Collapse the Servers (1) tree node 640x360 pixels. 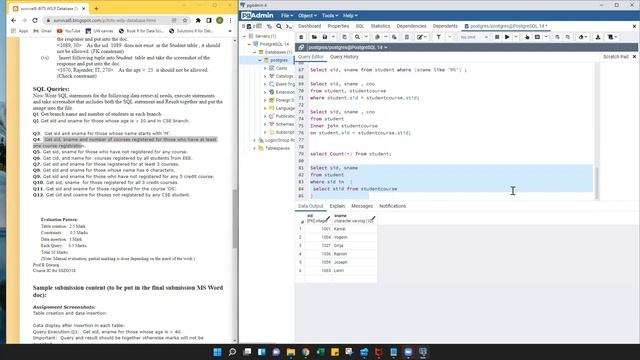pos(245,36)
